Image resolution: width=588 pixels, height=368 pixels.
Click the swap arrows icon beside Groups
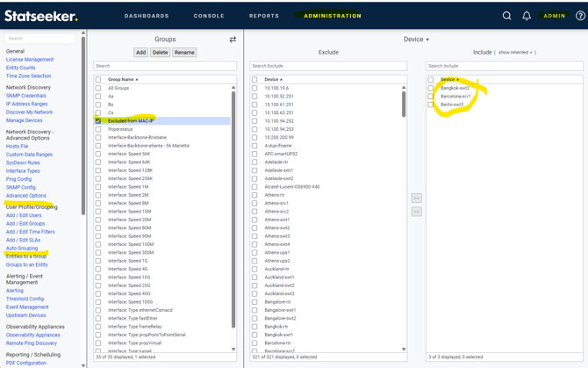coord(233,40)
